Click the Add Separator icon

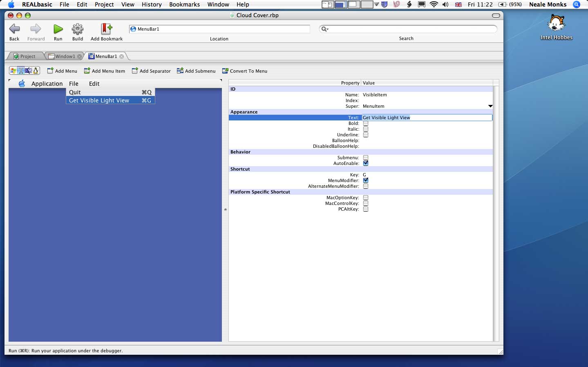click(135, 71)
